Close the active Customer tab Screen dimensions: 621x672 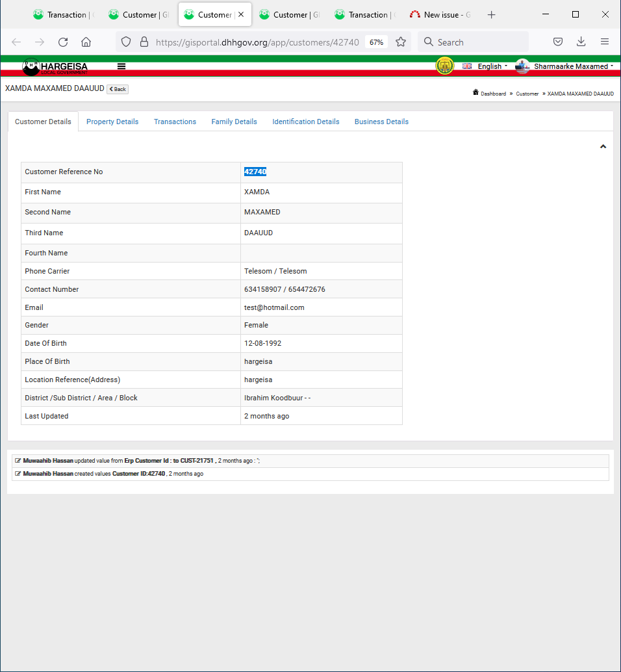pyautogui.click(x=241, y=14)
